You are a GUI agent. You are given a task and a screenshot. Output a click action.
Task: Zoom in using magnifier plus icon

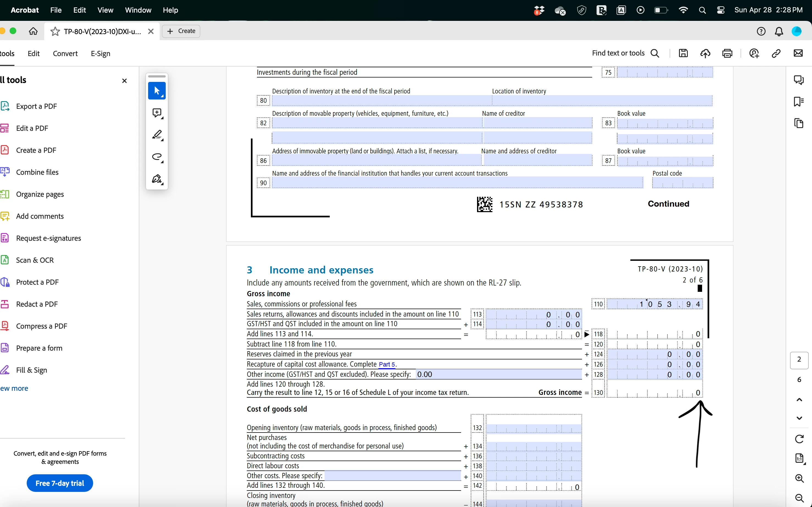click(x=799, y=478)
